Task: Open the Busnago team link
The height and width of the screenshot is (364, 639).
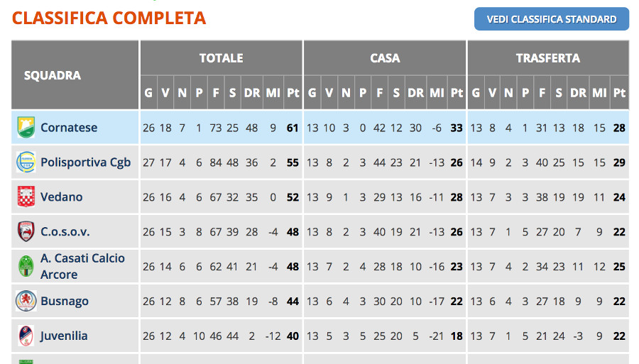Action: click(x=65, y=302)
